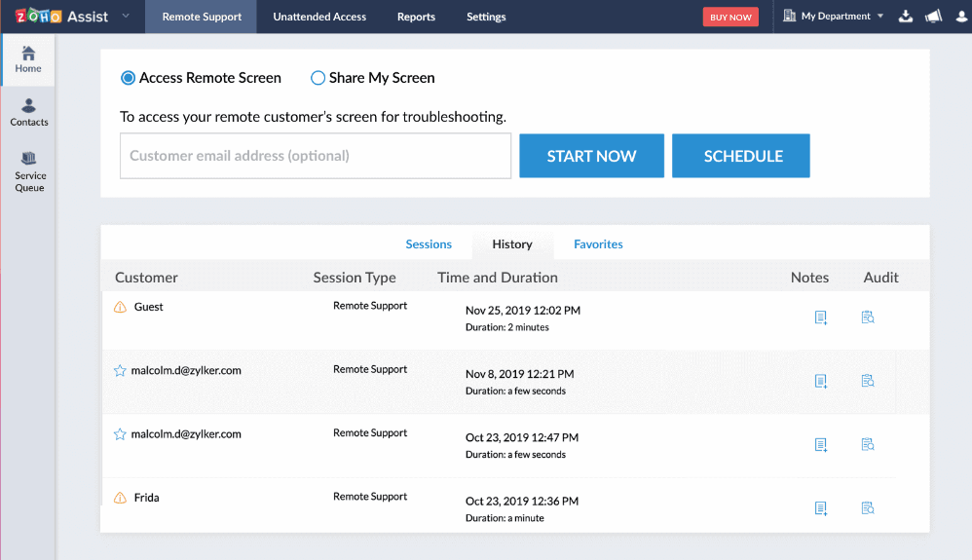
Task: Expand the My Department dropdown
Action: 834,17
